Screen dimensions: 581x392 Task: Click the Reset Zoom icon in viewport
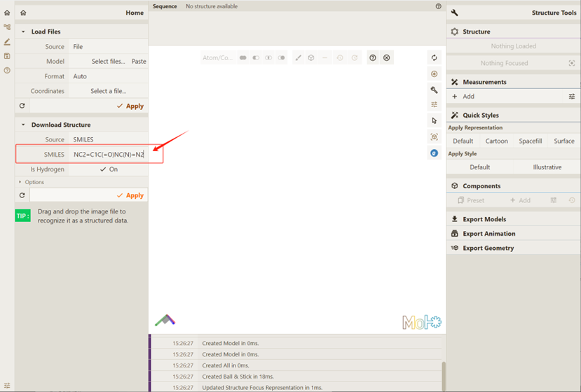435,58
